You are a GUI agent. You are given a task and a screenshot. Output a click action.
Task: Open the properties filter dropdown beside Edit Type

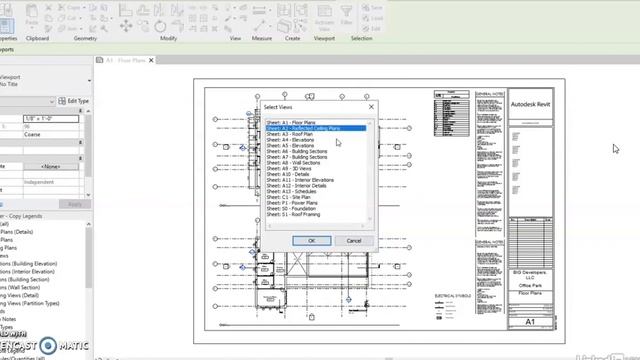click(51, 101)
